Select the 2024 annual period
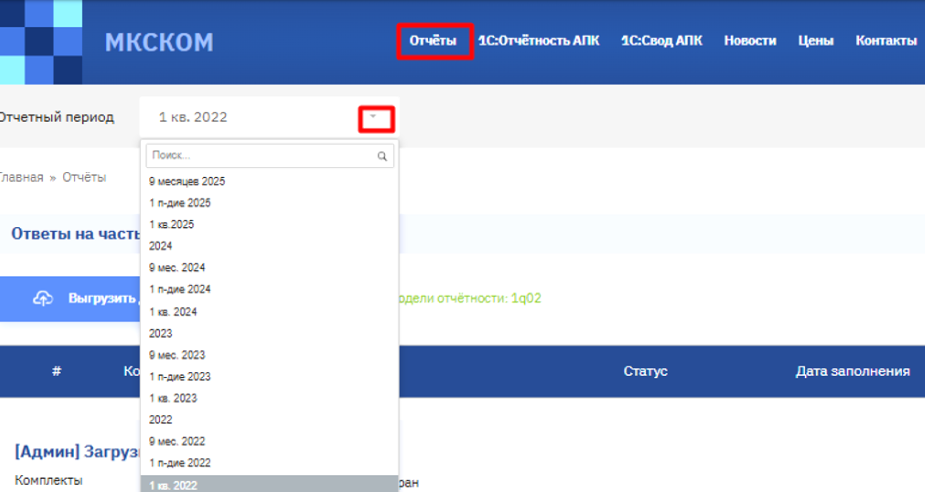Viewport: 925px width, 492px height. point(161,246)
